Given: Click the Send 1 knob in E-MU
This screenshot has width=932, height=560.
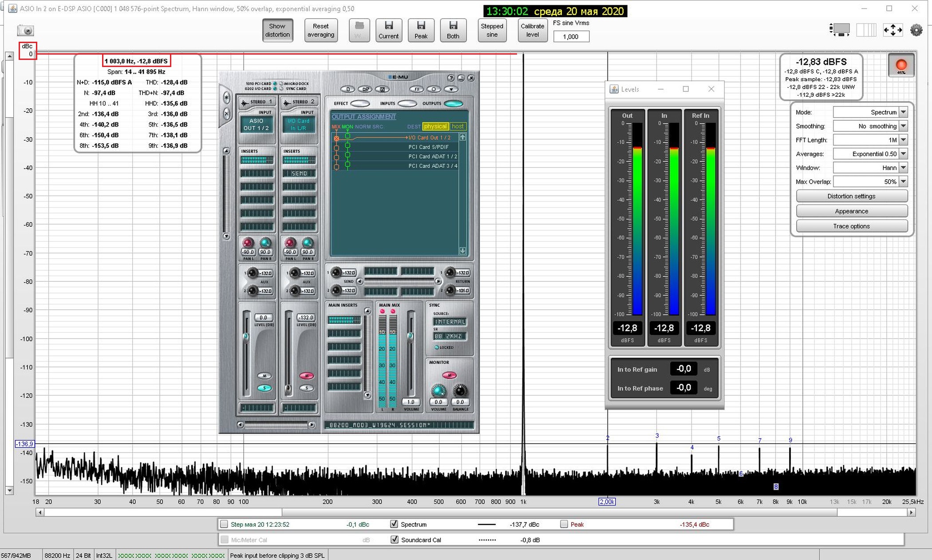Looking at the screenshot, I should click(x=336, y=272).
